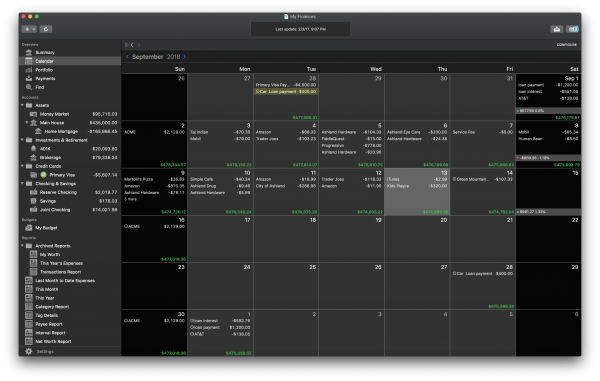This screenshot has height=381, width=600.
Task: Select the Primary Visa account
Action: (62, 175)
